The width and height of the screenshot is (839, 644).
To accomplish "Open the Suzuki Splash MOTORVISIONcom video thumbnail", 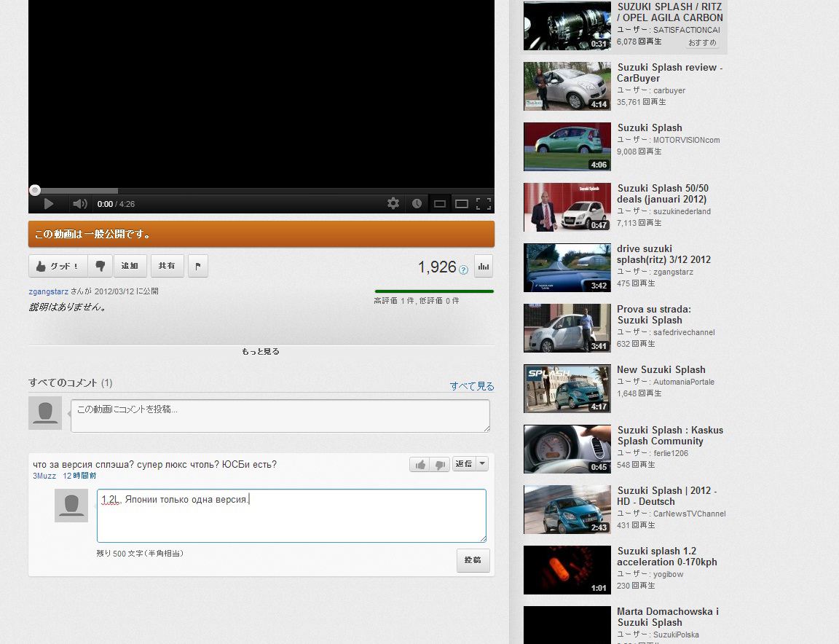I will pos(567,146).
